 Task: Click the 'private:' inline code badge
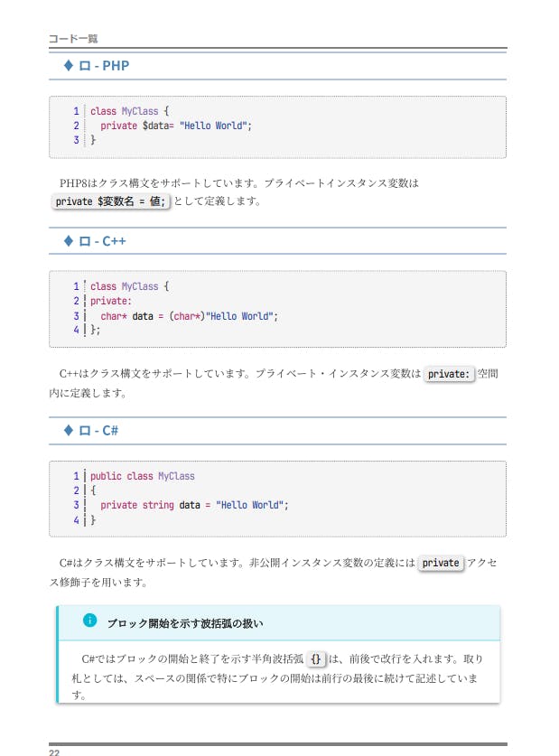[449, 374]
